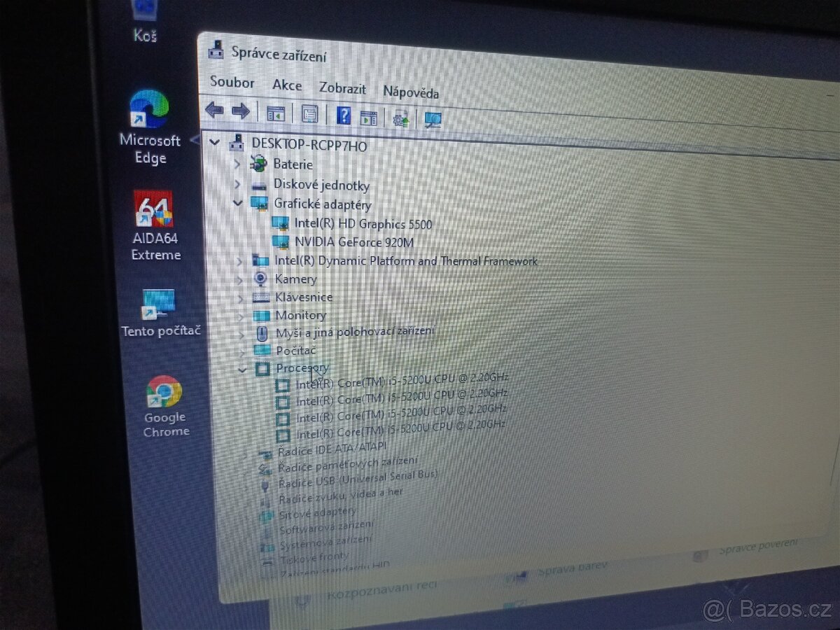Toggle the show/hide console tree toolbar icon
The height and width of the screenshot is (630, 840).
coord(276,113)
